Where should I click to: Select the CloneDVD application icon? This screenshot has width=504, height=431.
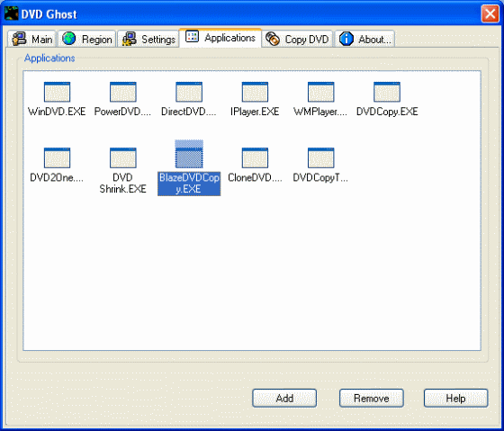tap(255, 157)
